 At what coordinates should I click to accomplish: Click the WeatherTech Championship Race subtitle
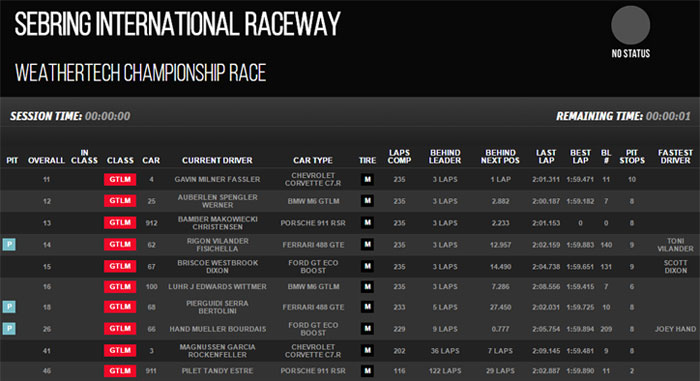point(140,73)
